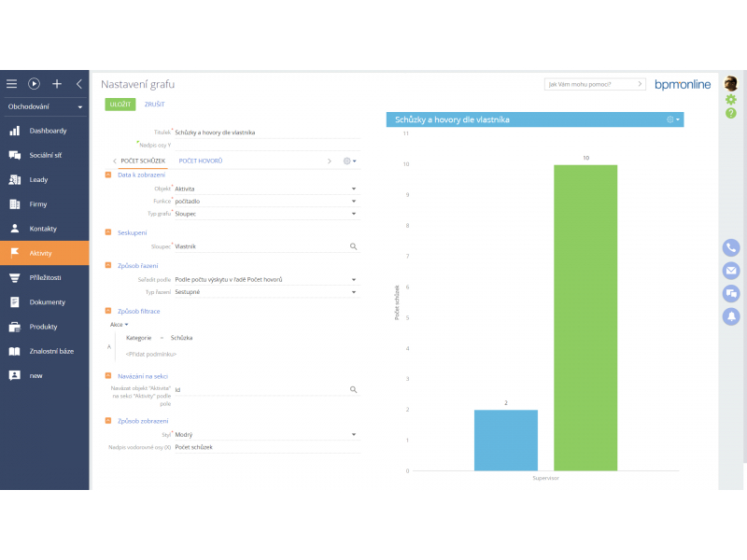Open the chart settings gear in header
The width and height of the screenshot is (747, 560).
pyautogui.click(x=672, y=119)
